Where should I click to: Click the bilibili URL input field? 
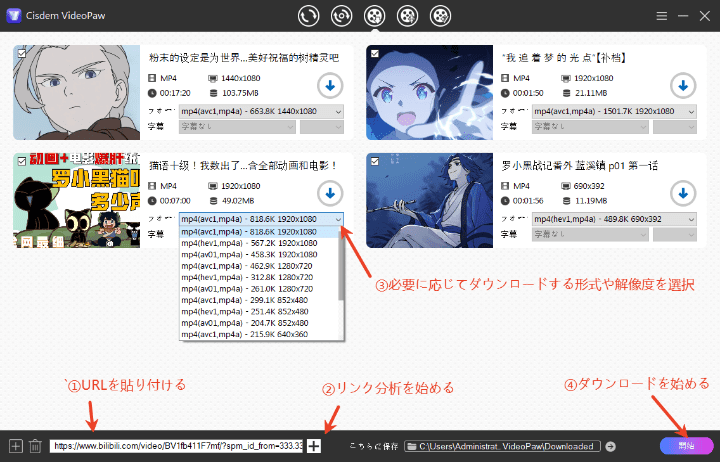coord(176,446)
